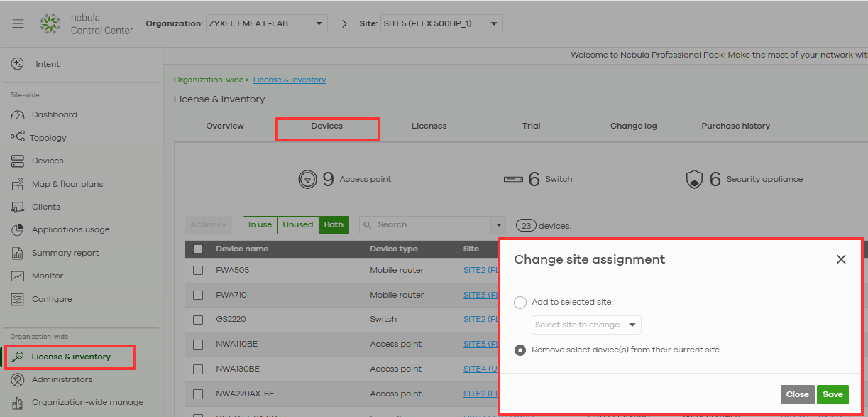Screen dimensions: 868x417
Task: Expand 'Select site to change' dropdown
Action: [586, 325]
